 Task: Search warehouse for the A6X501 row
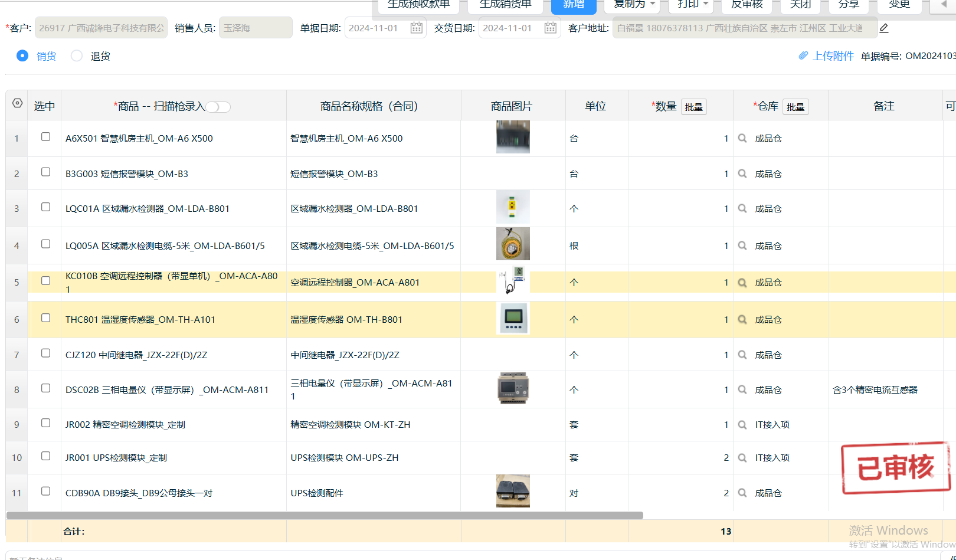click(x=742, y=138)
